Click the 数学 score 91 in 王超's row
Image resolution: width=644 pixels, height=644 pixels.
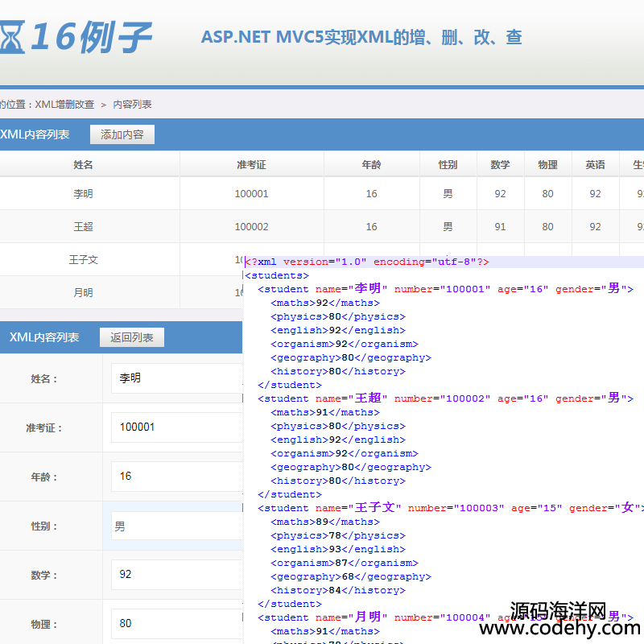[x=500, y=227]
